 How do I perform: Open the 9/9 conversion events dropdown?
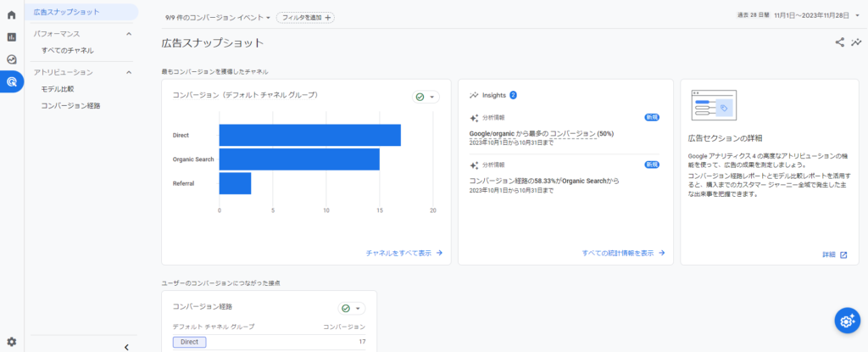[215, 17]
